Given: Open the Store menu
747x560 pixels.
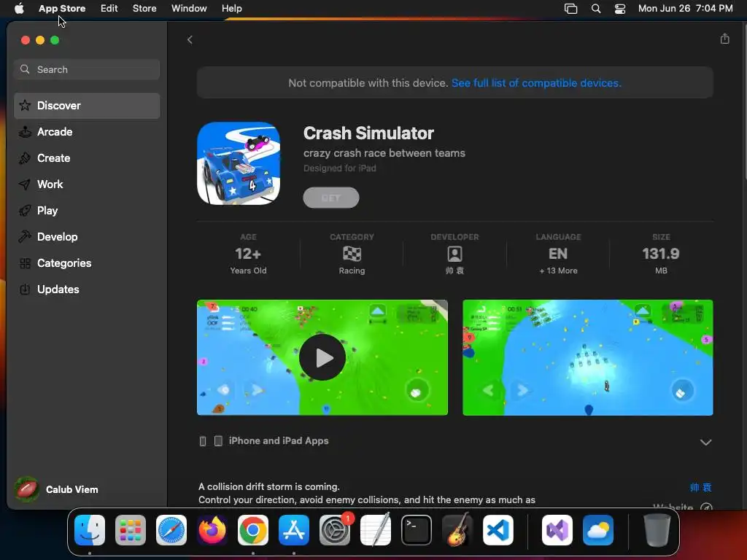Looking at the screenshot, I should pos(144,9).
